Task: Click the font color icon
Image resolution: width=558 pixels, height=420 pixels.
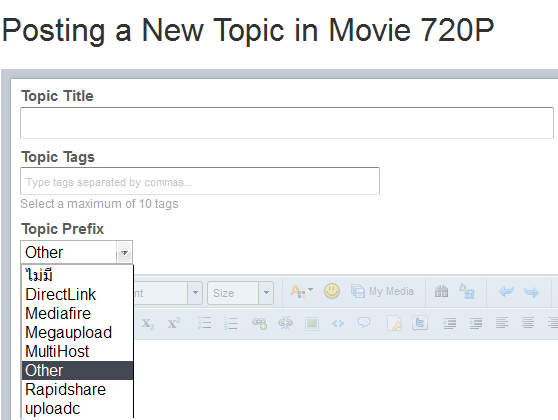Action: pos(301,292)
